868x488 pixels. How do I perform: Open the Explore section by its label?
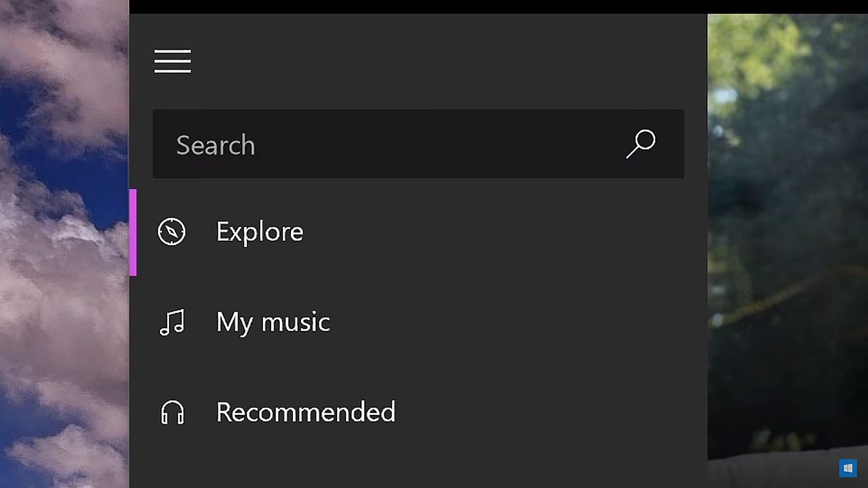coord(260,232)
